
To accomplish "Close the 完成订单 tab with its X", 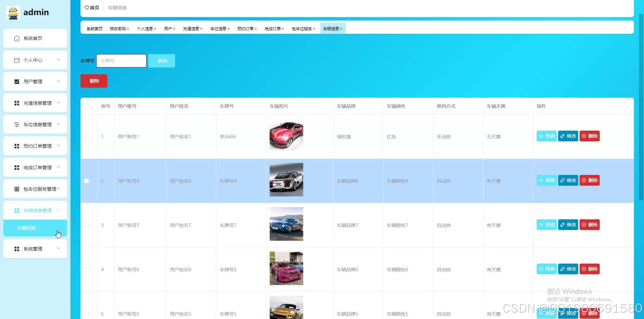I will click(283, 29).
